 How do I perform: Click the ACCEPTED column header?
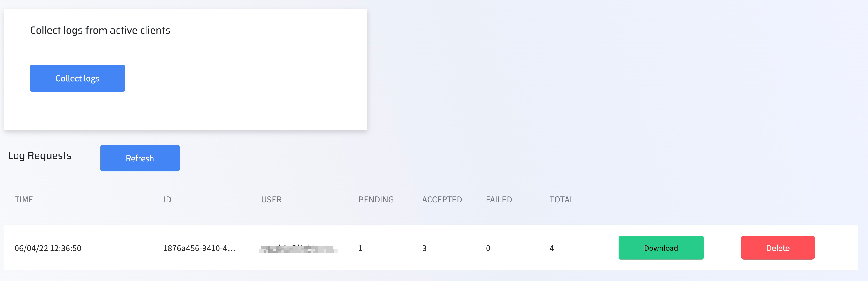pos(442,200)
